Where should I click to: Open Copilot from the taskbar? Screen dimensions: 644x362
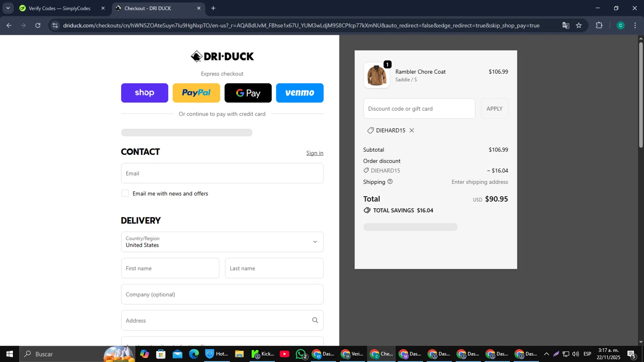tap(144, 354)
